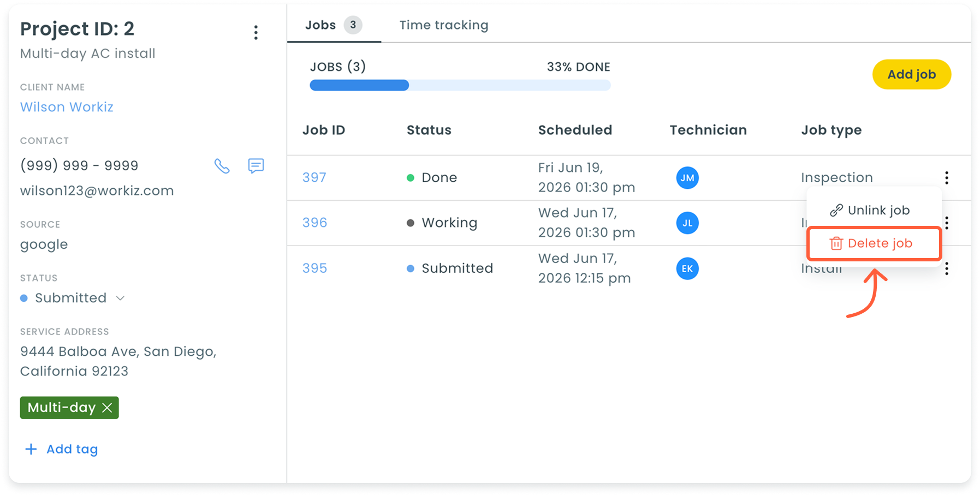The width and height of the screenshot is (980, 496).
Task: Open the row menu for job 396
Action: point(947,223)
